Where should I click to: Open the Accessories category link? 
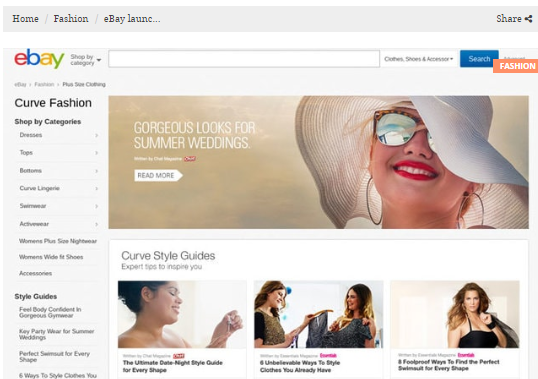35,273
